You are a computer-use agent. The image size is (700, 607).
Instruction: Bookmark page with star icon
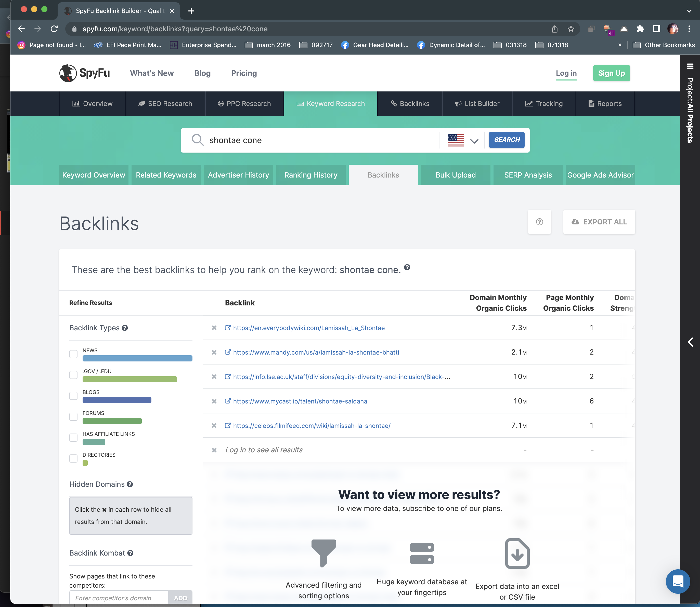[x=571, y=29]
